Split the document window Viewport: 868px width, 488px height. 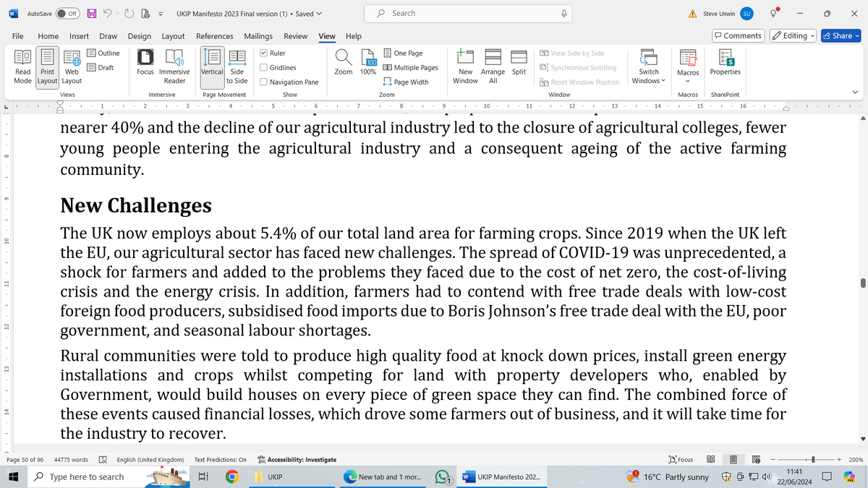(x=519, y=63)
